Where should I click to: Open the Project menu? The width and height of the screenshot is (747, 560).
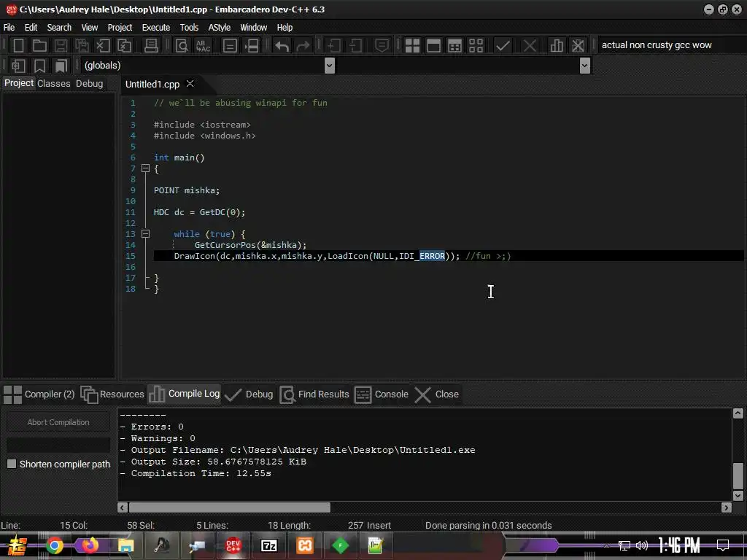[x=120, y=27]
